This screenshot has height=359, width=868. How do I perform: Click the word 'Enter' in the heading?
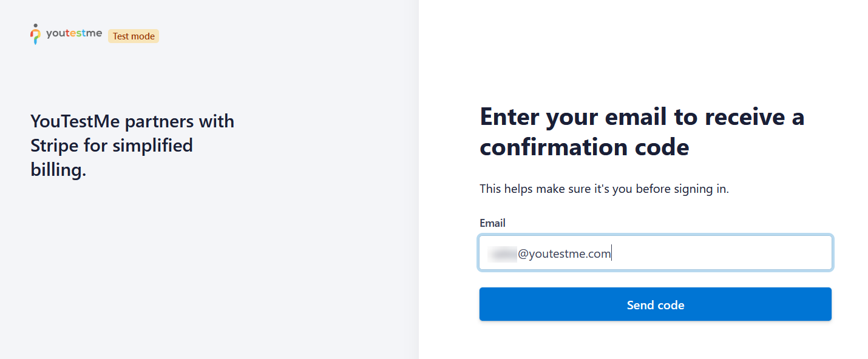click(509, 116)
